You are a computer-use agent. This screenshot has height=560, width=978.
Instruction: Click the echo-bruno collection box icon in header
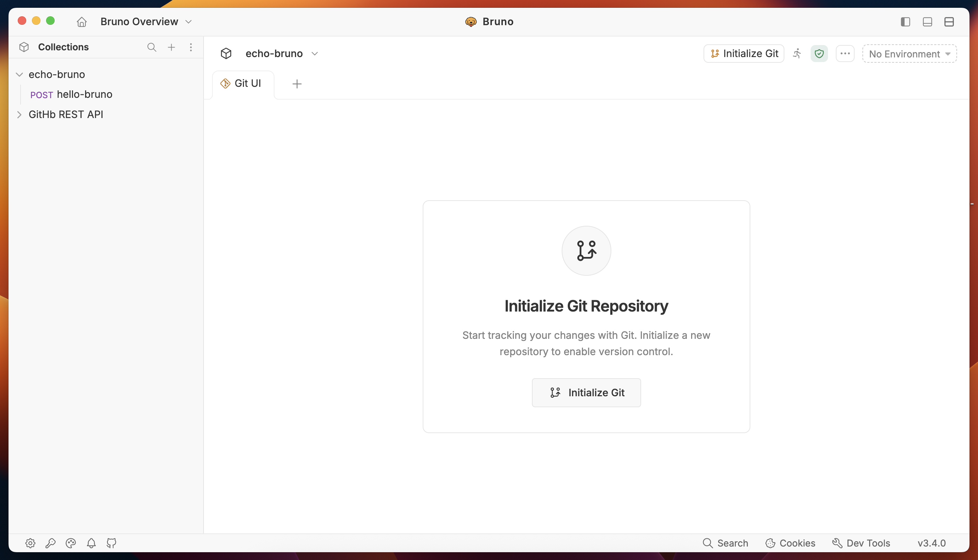pos(226,54)
